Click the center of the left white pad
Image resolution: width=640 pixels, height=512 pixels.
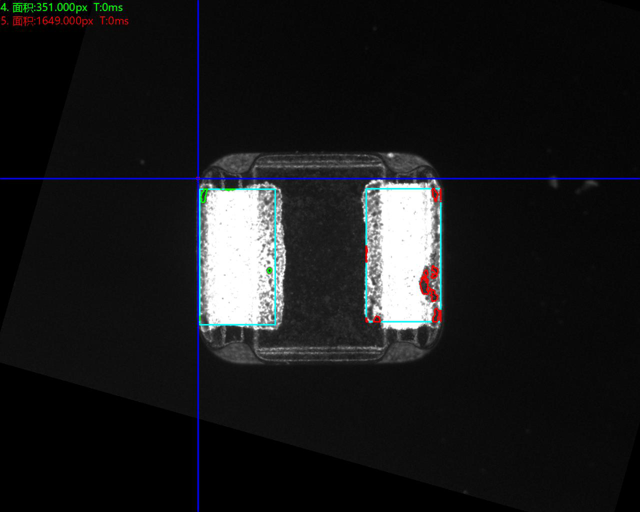point(238,257)
